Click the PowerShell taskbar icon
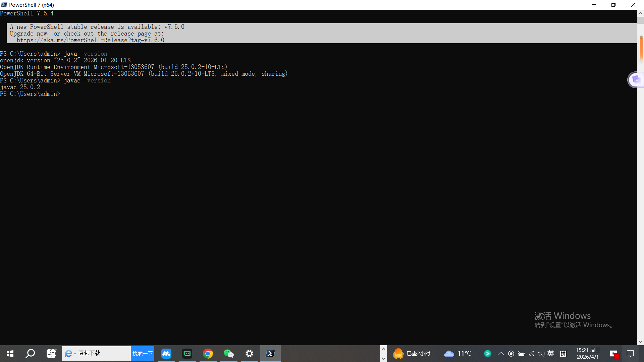Viewport: 644px width, 362px height. (270, 354)
